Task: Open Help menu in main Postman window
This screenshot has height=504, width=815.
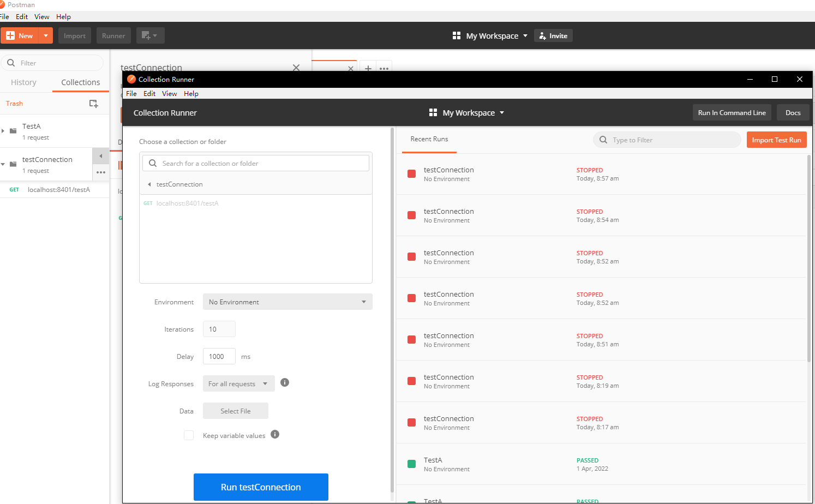Action: 63,16
